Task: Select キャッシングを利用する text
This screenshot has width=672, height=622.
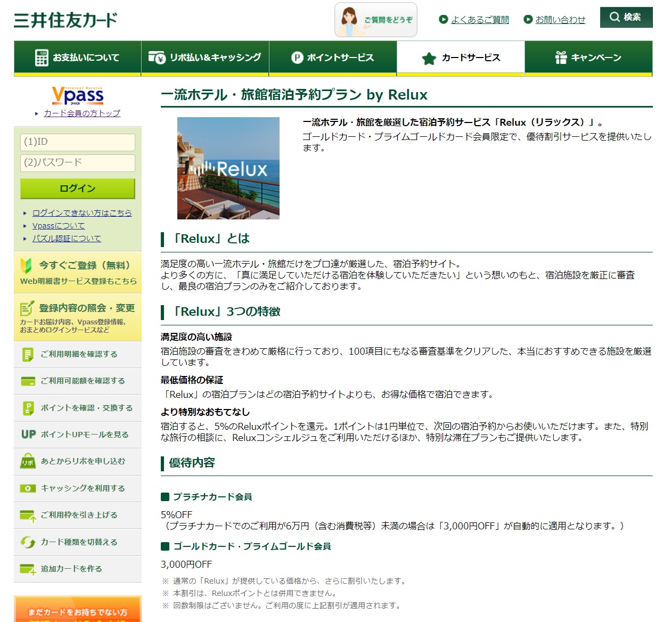Action: tap(83, 488)
